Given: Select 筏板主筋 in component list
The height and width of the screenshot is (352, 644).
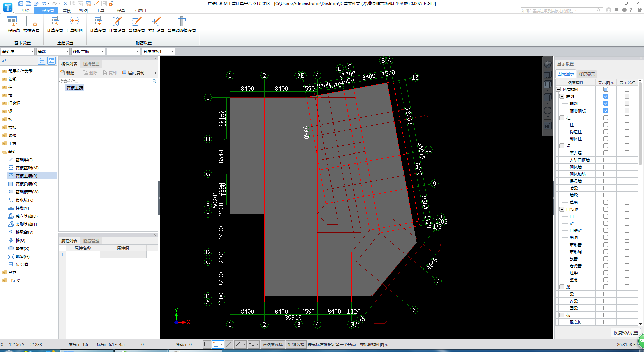Looking at the screenshot, I should click(75, 88).
